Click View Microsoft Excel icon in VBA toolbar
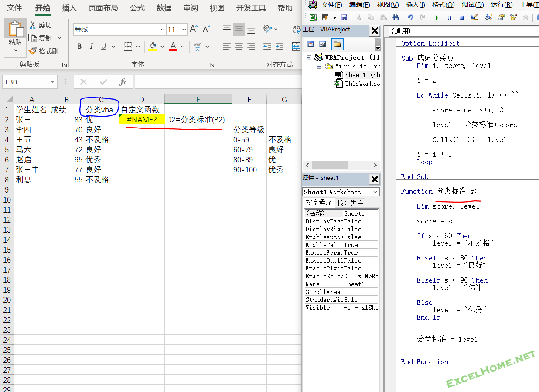The width and height of the screenshot is (539, 392). click(x=313, y=17)
